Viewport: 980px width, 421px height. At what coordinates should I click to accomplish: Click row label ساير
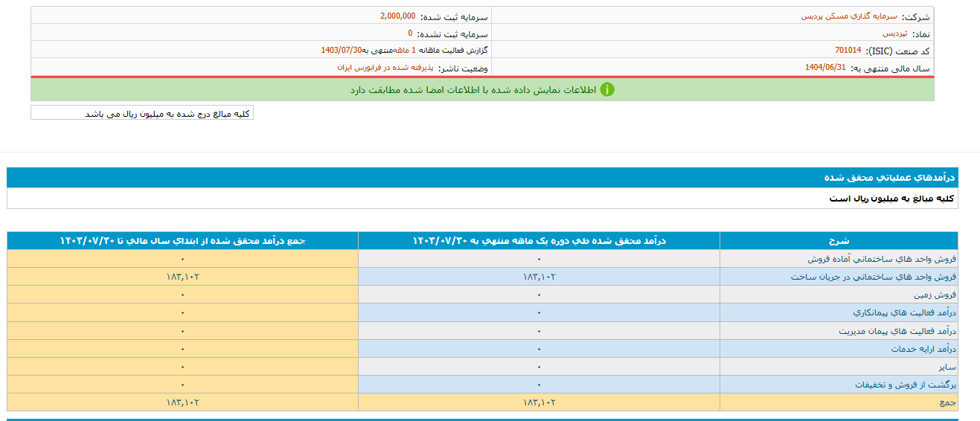948,367
